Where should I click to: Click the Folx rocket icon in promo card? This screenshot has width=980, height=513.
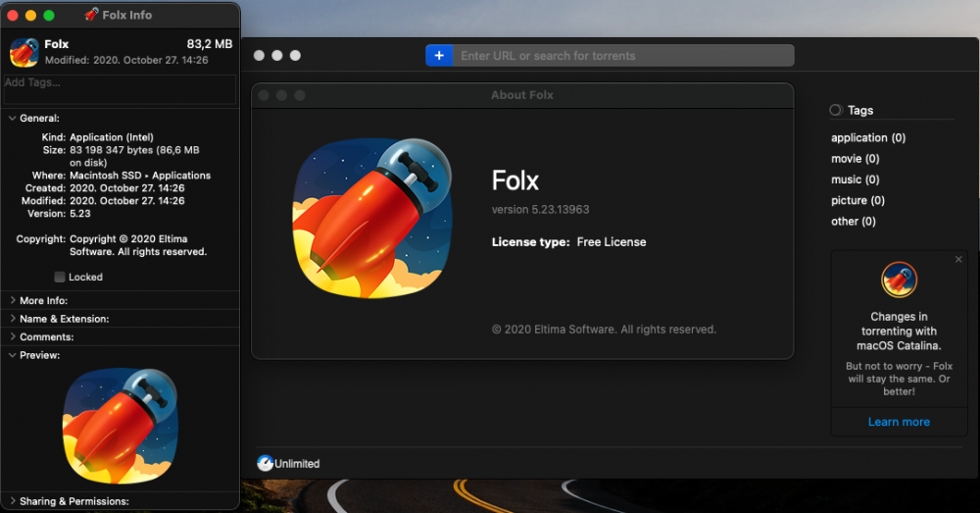899,280
